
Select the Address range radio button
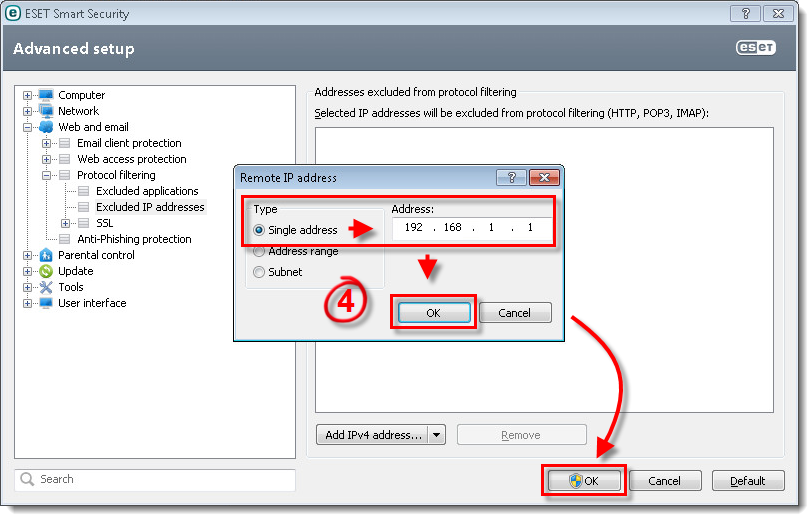(x=260, y=252)
